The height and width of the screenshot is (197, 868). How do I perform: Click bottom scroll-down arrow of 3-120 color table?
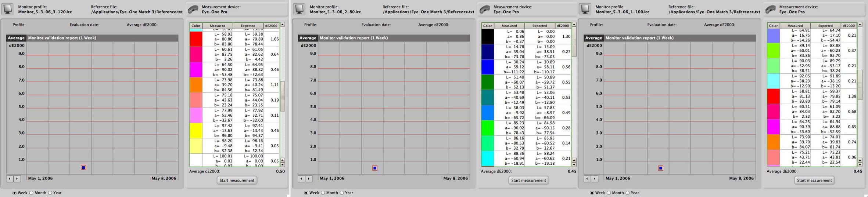click(x=283, y=165)
